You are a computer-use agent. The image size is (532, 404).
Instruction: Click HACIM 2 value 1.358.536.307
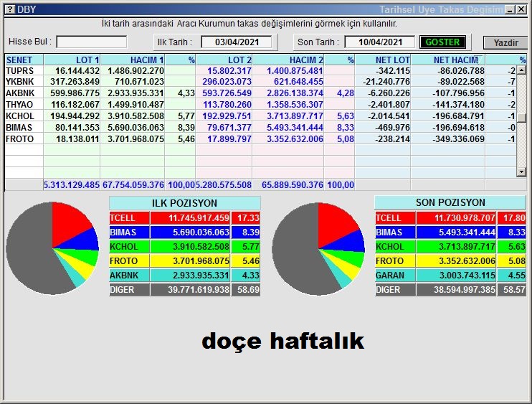point(295,105)
